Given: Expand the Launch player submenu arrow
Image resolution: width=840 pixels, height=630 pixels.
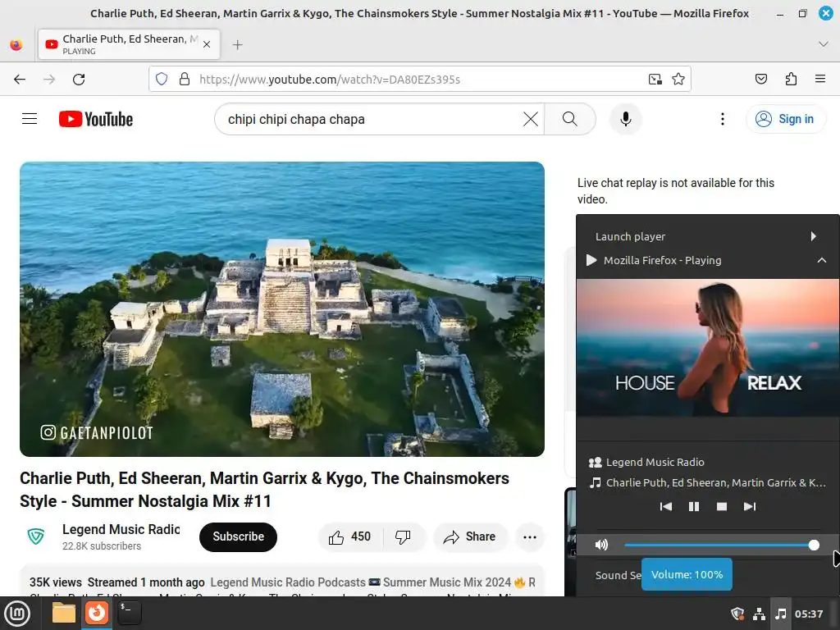Looking at the screenshot, I should click(813, 236).
